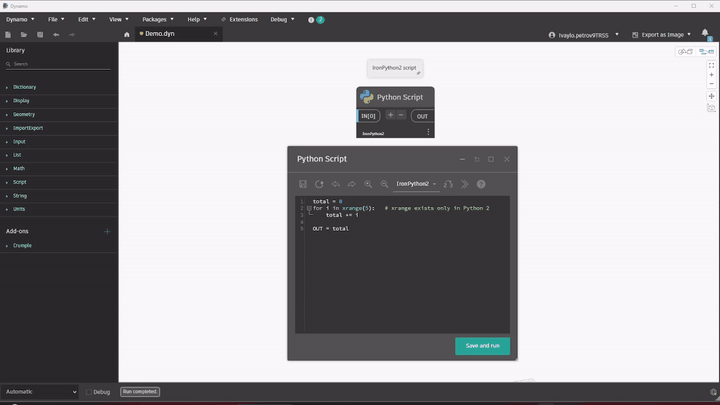This screenshot has width=720, height=405.
Task: Click the zoom in magnifier in script editor
Action: coord(368,184)
